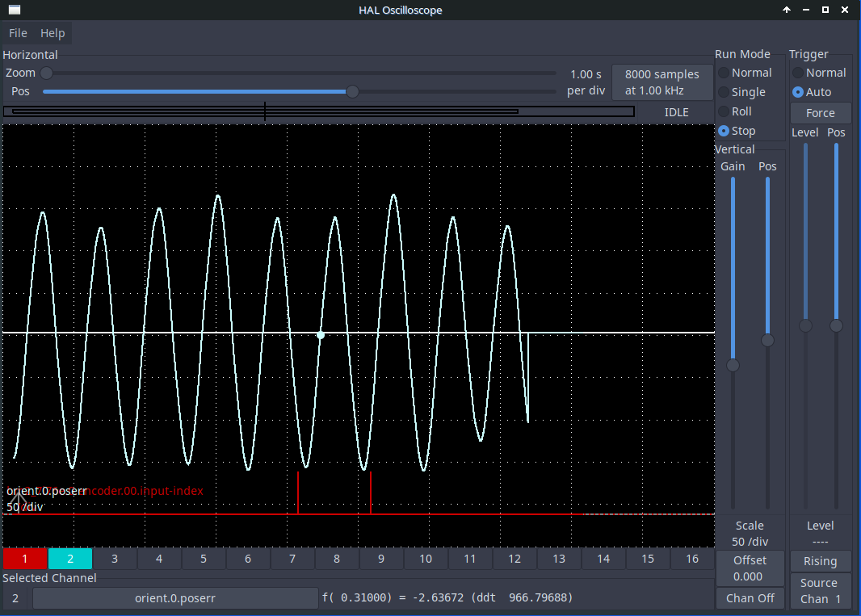Image resolution: width=861 pixels, height=616 pixels.
Task: Click the trigger Level slider handle
Action: (x=805, y=326)
